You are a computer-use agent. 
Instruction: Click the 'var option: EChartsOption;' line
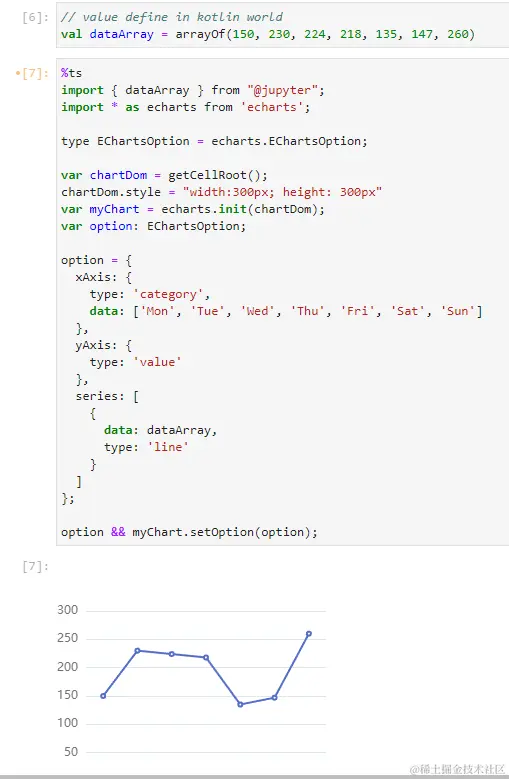pos(153,226)
